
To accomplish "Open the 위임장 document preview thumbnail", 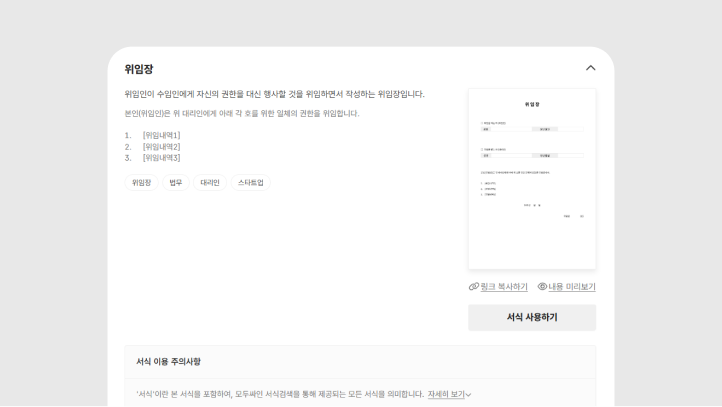I will tap(532, 179).
